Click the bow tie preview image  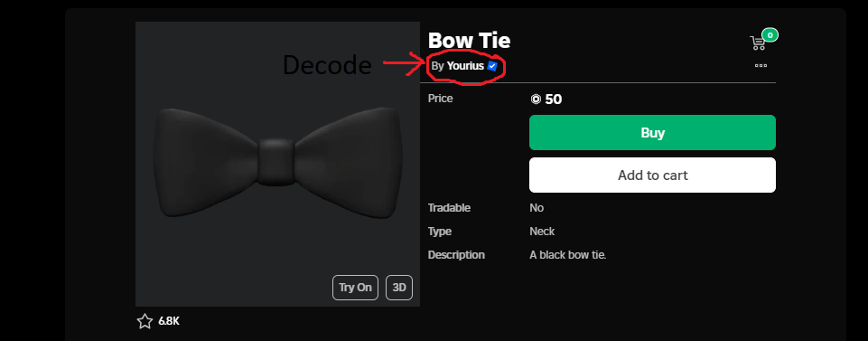[x=277, y=164]
